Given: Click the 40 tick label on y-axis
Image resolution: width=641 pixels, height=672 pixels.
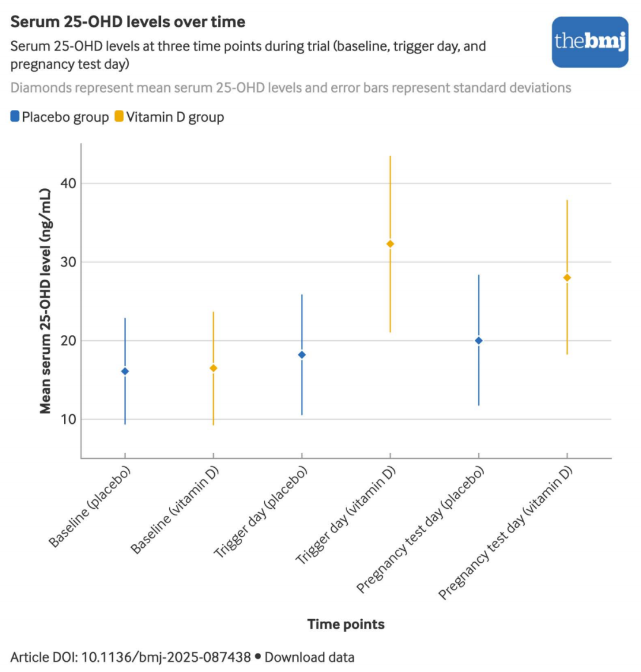Looking at the screenshot, I should pos(68,183).
